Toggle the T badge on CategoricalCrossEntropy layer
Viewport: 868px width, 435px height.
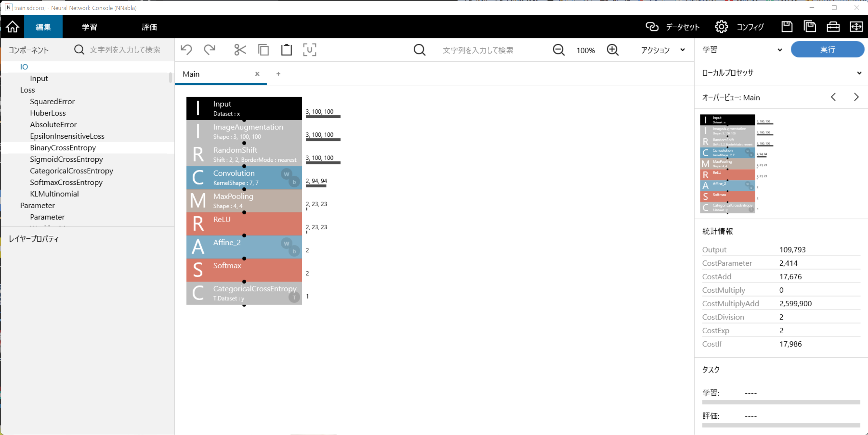(x=294, y=297)
